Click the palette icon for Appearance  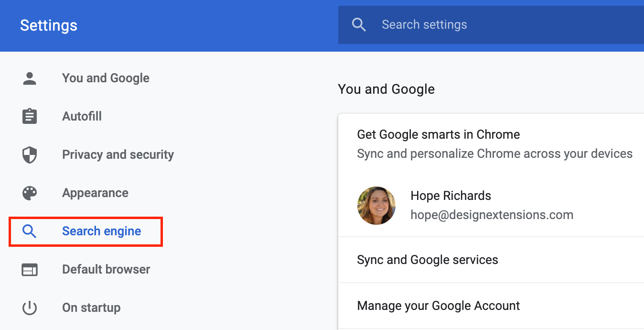pos(30,193)
